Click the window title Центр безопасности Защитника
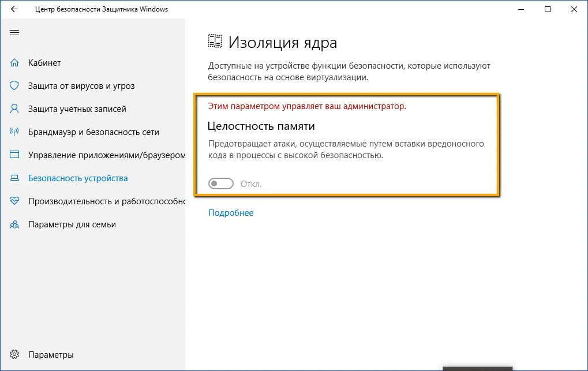Image resolution: width=588 pixels, height=371 pixels. click(102, 9)
